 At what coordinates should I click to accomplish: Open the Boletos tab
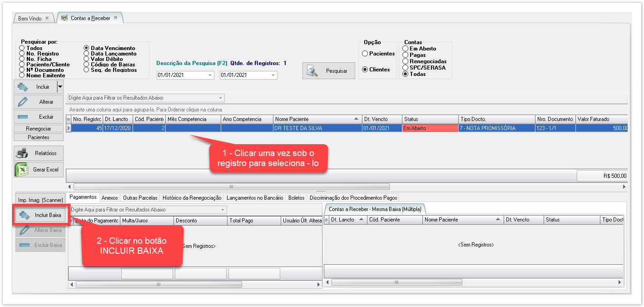297,198
